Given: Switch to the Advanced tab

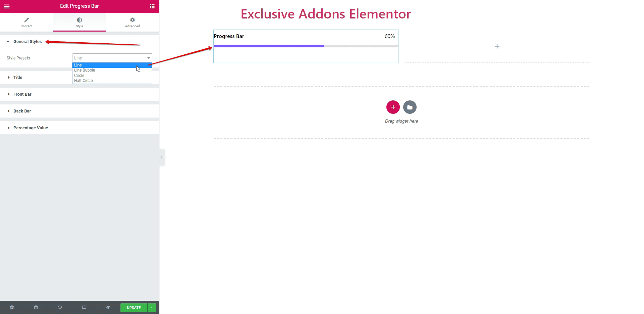Looking at the screenshot, I should pos(132,23).
